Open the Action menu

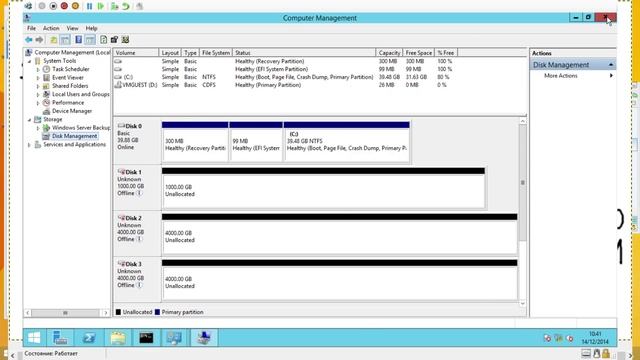(51, 28)
